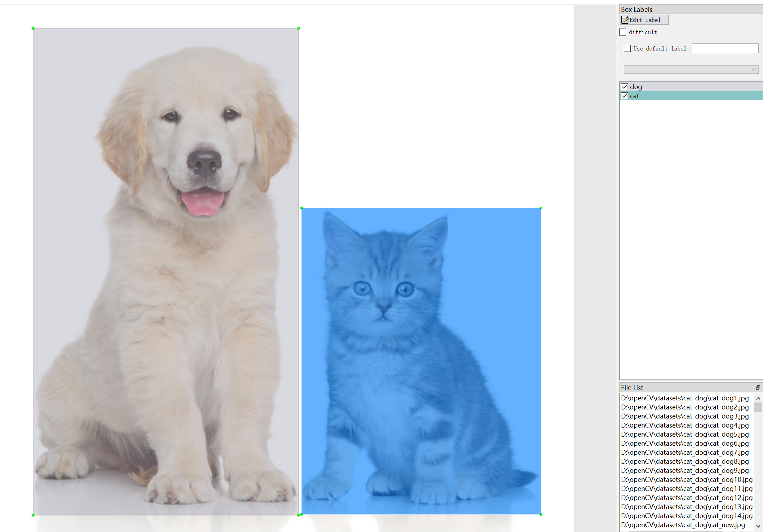This screenshot has width=763, height=532.
Task: Click the File List scrollbar thumb
Action: (x=758, y=407)
